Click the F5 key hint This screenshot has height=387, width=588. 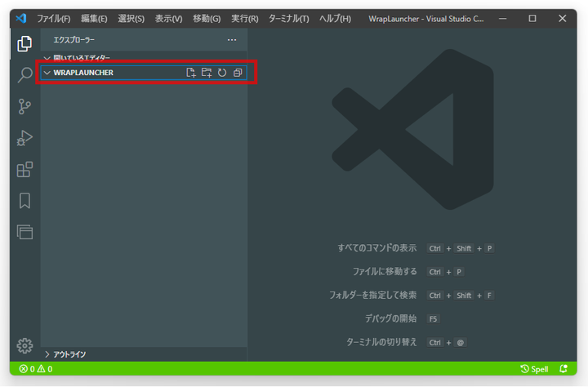(x=433, y=319)
